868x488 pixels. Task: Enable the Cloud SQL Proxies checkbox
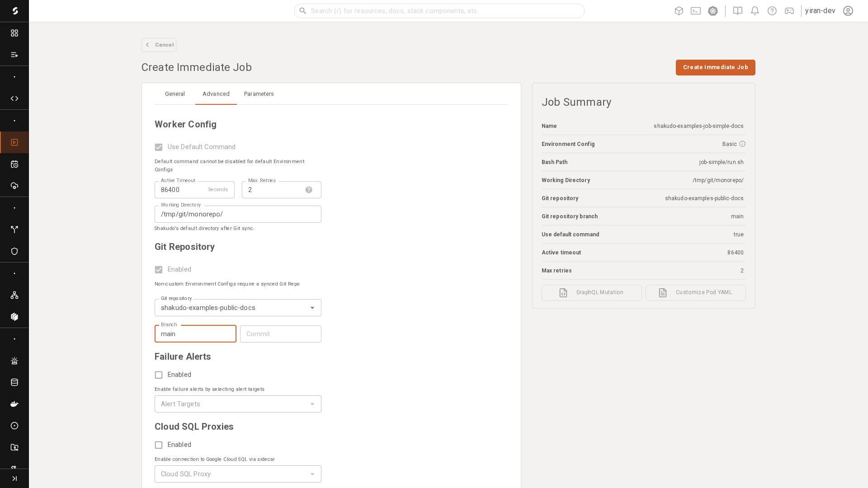pyautogui.click(x=158, y=445)
